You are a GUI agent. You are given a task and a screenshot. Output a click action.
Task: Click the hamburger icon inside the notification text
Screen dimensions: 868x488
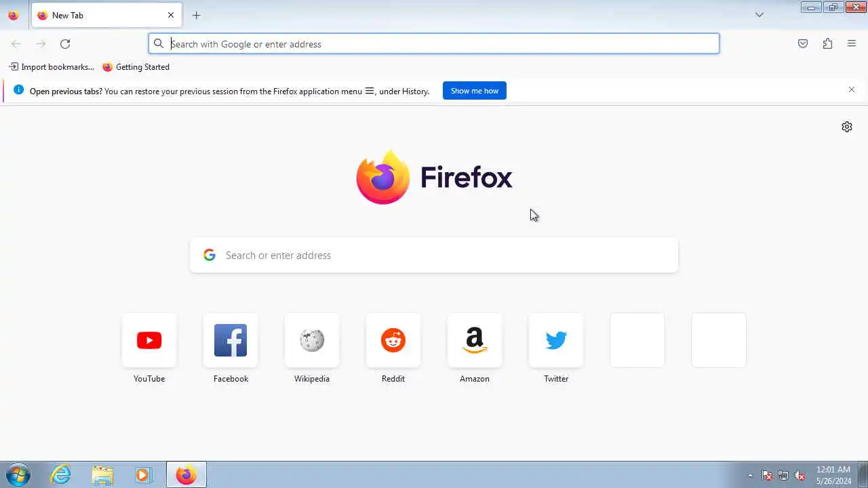(x=370, y=91)
